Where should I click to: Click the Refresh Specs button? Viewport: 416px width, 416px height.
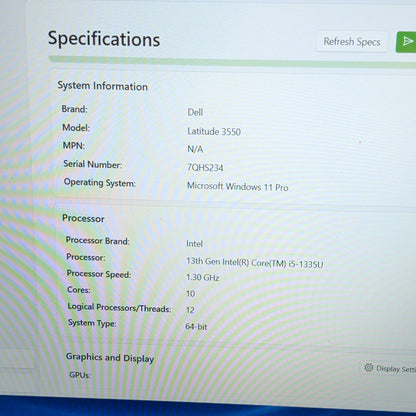(x=352, y=42)
